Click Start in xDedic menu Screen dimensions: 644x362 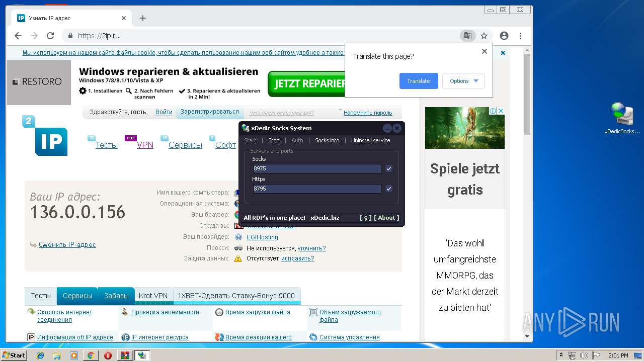click(250, 140)
